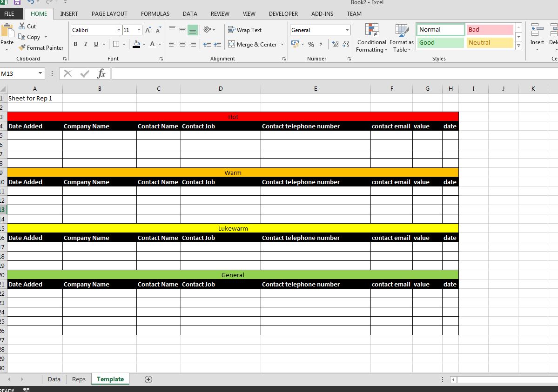Click cell A1 Sheet for Rep 1
558x392 pixels.
(x=35, y=98)
